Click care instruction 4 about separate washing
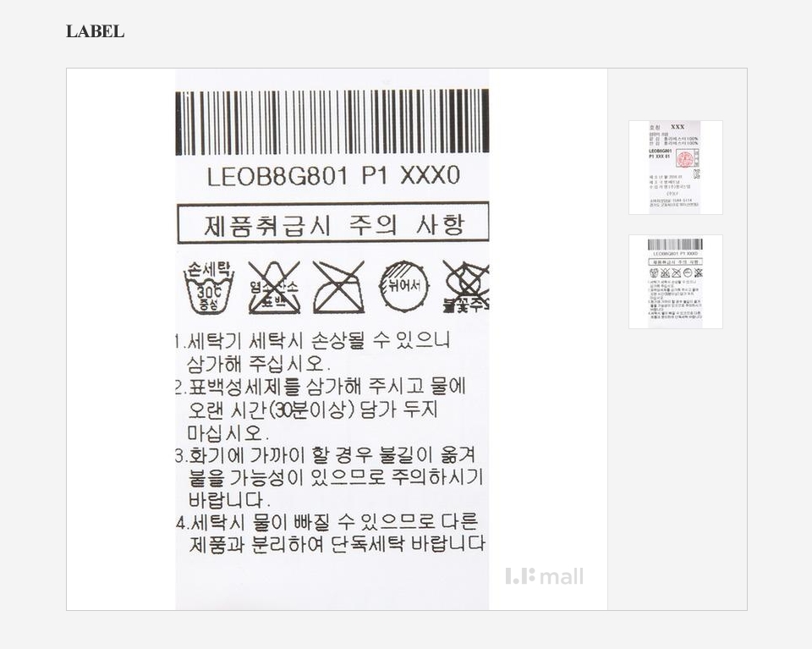The height and width of the screenshot is (649, 812). tap(331, 533)
